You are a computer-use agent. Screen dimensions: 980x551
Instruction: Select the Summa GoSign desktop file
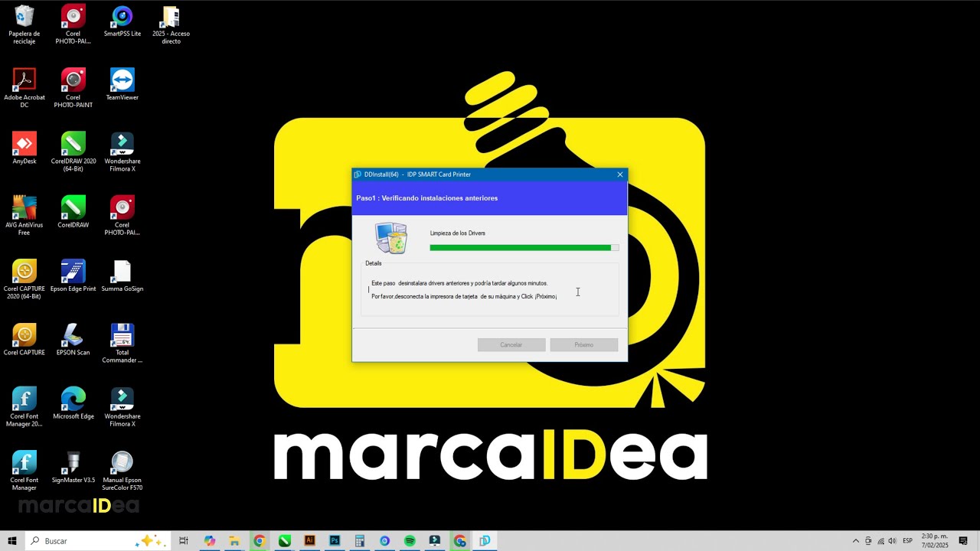pyautogui.click(x=122, y=275)
